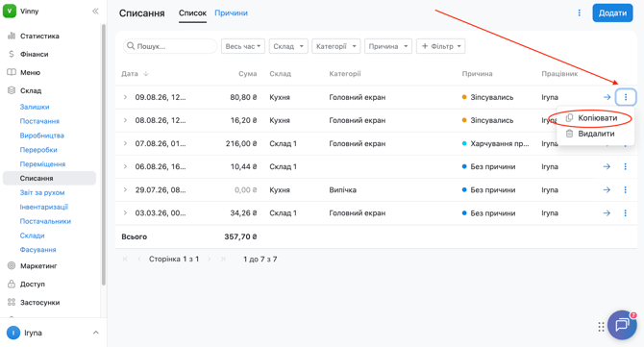Go to Переробки page
Screen dimensions: 644x347
(38, 150)
